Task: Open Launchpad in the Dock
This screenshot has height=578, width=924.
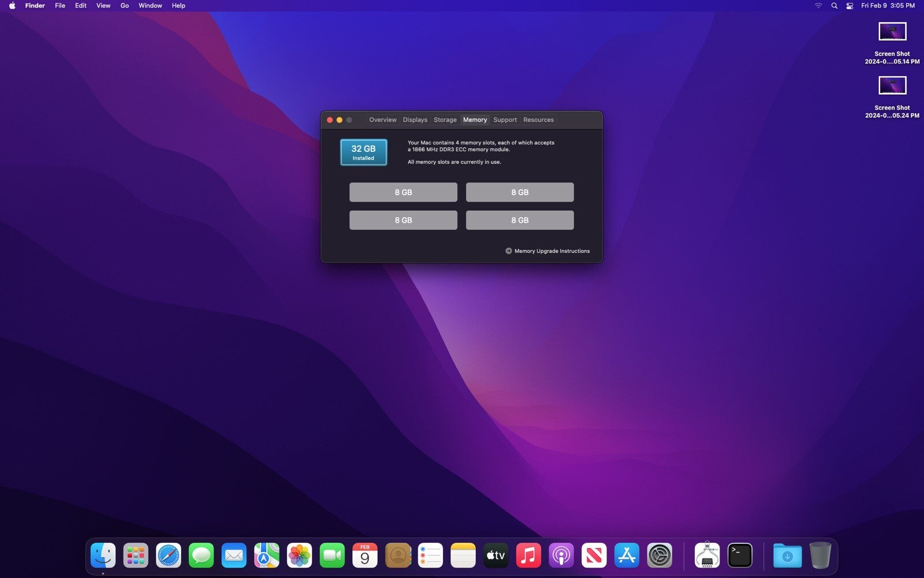Action: [x=136, y=555]
